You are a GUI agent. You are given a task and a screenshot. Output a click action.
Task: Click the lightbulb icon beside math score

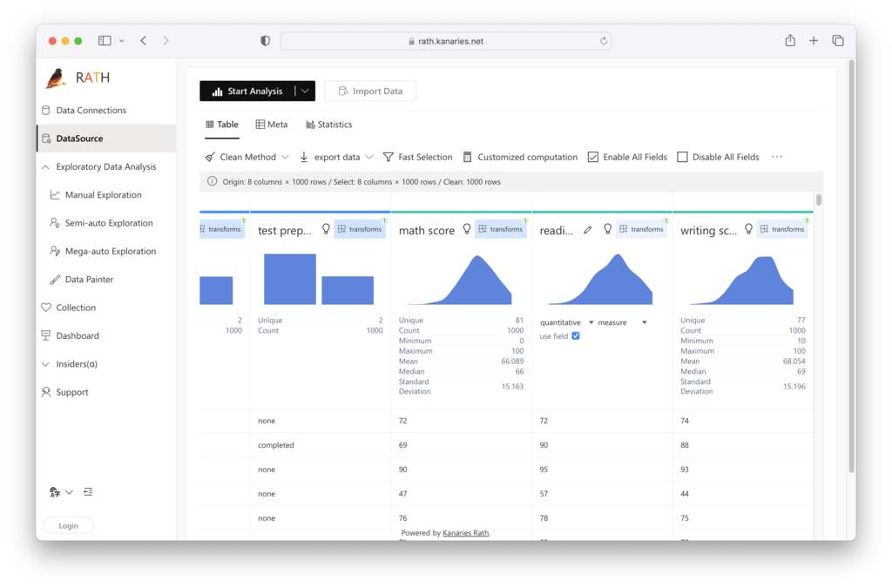(x=467, y=229)
